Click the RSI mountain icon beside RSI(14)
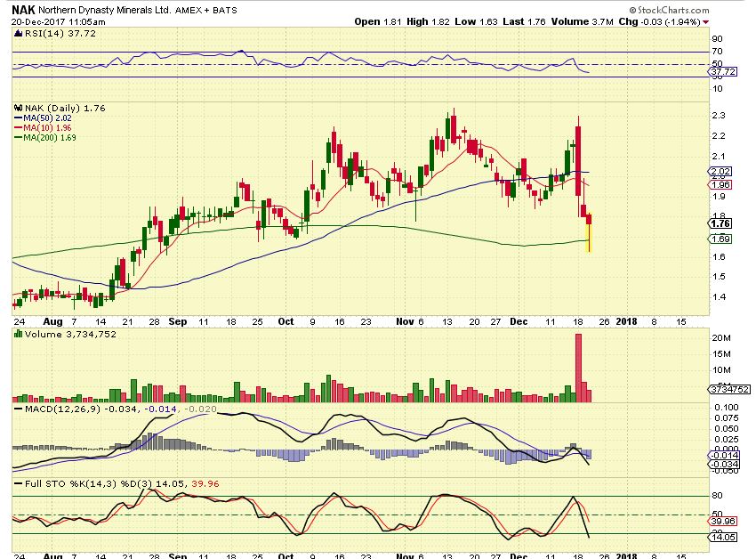Screen dimensions: 756x559 (19, 33)
